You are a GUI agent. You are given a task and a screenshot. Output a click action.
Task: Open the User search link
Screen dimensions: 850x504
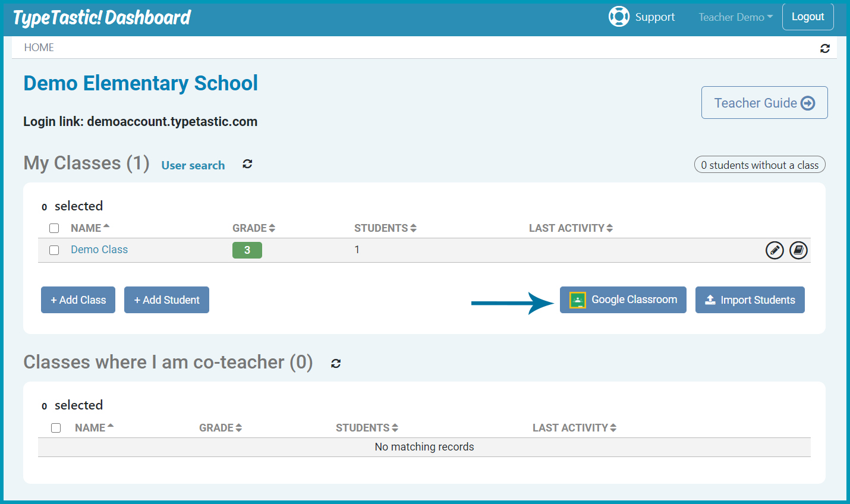pyautogui.click(x=193, y=165)
